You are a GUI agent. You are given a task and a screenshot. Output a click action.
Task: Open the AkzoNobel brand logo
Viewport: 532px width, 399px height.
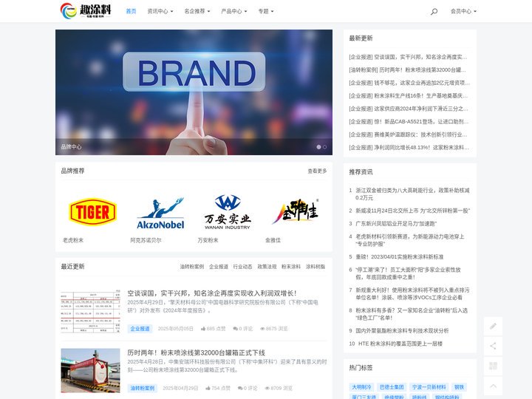(x=160, y=213)
